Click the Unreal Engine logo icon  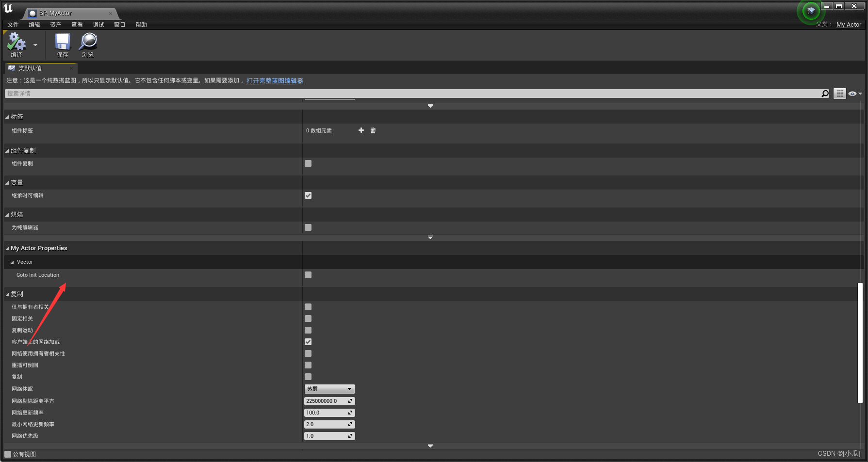(8, 8)
